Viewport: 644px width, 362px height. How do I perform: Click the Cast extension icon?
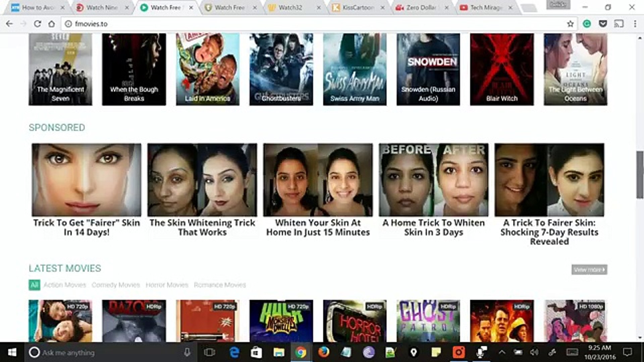tap(619, 24)
